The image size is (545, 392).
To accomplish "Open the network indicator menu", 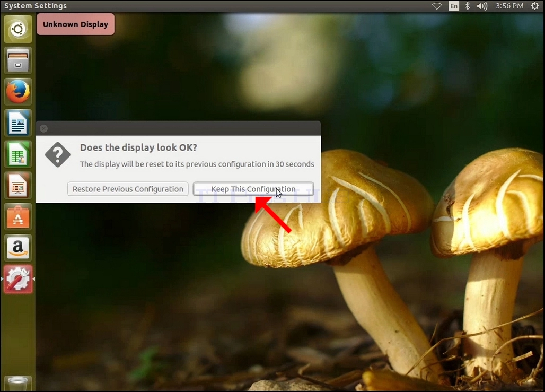I will [437, 6].
